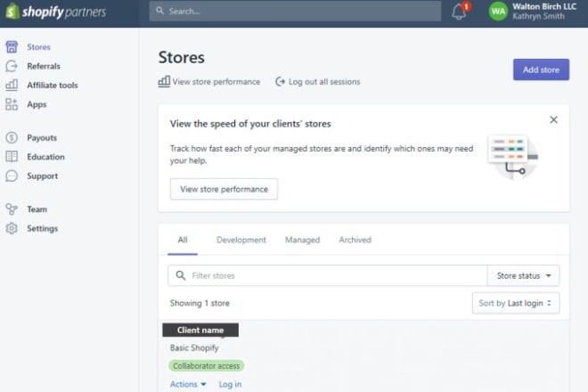Click the magnifier icon in top search bar
588x392 pixels.
(x=160, y=11)
